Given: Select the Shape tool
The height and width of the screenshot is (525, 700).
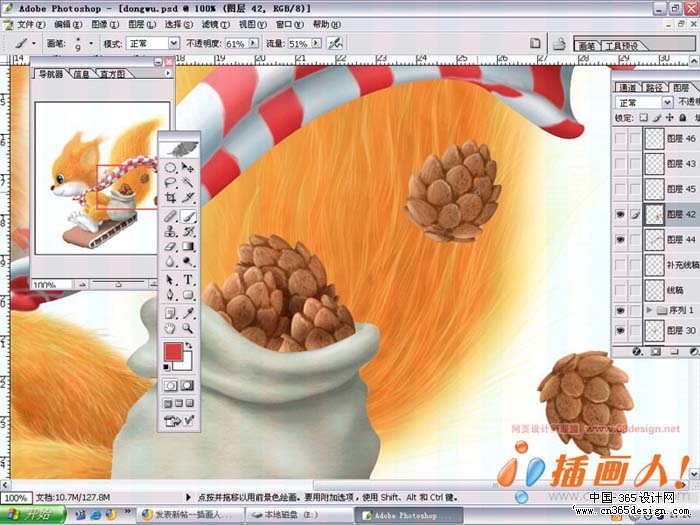Looking at the screenshot, I should (x=188, y=295).
